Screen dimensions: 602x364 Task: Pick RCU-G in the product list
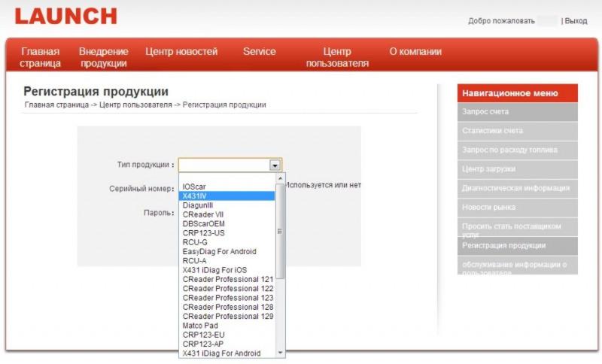(227, 242)
